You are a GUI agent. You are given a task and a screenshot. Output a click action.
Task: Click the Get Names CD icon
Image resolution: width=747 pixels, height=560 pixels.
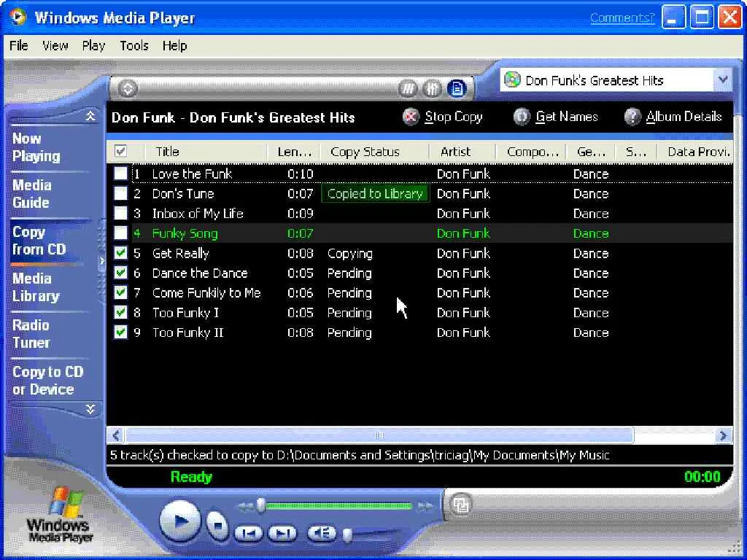click(522, 117)
